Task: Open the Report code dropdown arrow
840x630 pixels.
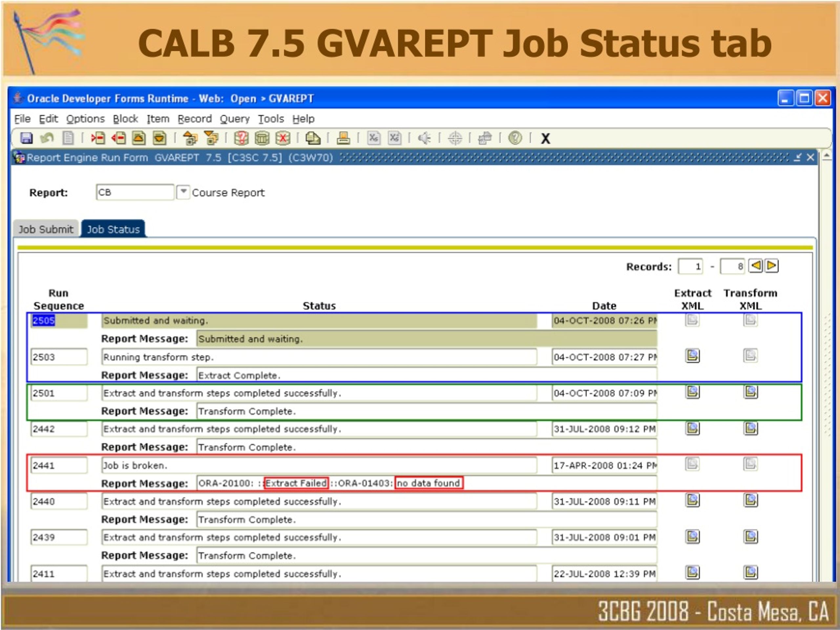Action: point(183,192)
